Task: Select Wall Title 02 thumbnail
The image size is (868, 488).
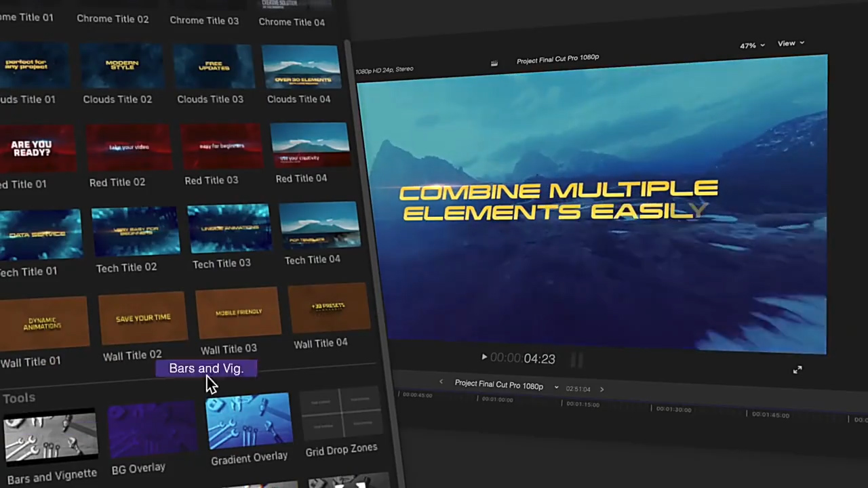Action: (x=142, y=319)
